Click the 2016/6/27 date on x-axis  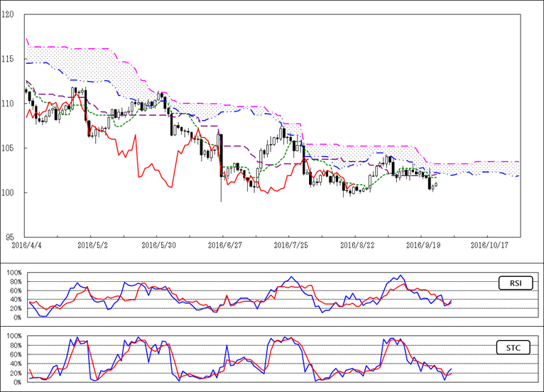(223, 244)
